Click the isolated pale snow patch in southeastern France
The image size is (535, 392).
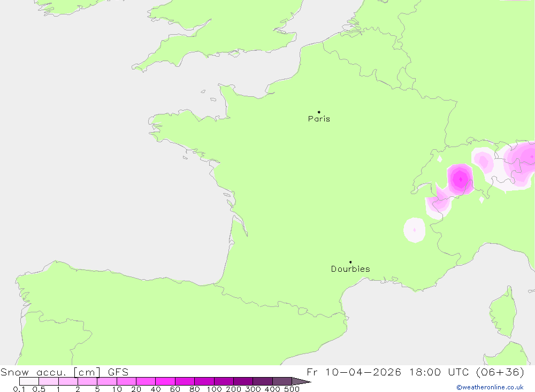click(415, 230)
